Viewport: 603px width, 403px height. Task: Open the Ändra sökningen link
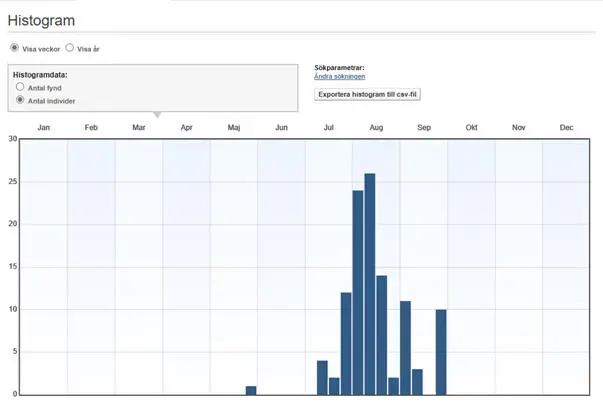pos(339,77)
